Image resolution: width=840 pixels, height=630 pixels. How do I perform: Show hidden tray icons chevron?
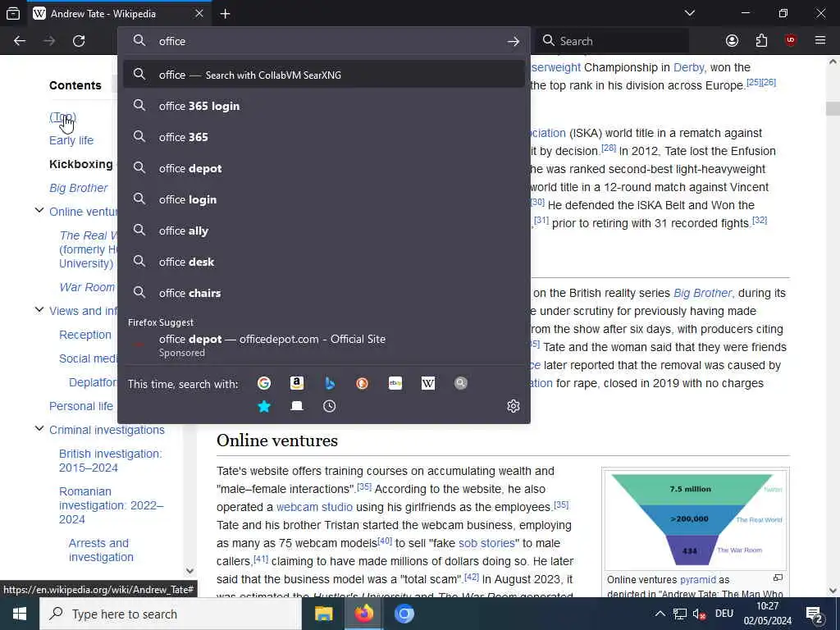click(x=660, y=614)
